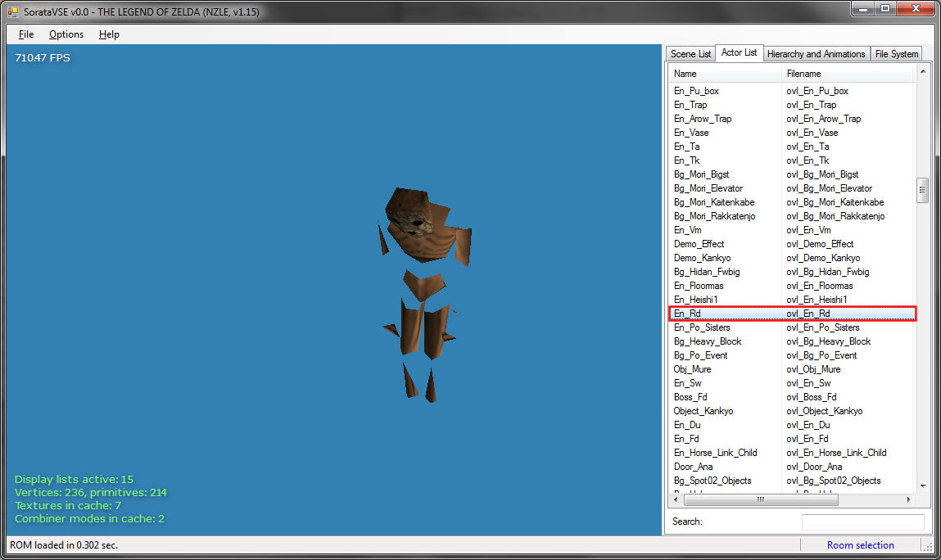Click the ROM loaded status bar message
The image size is (941, 560).
[64, 545]
